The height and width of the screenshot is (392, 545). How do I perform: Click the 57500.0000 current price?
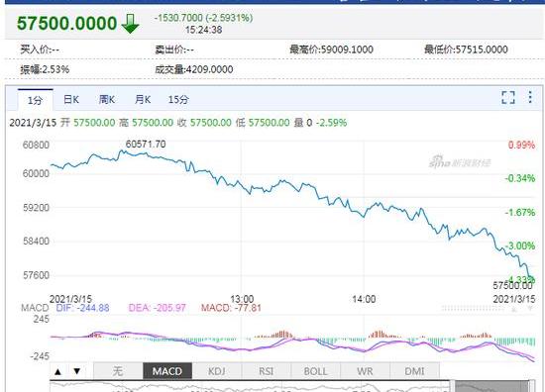click(66, 24)
